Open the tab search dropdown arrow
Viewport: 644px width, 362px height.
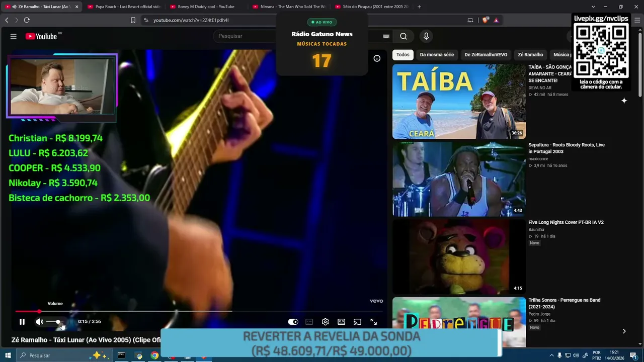click(x=593, y=7)
